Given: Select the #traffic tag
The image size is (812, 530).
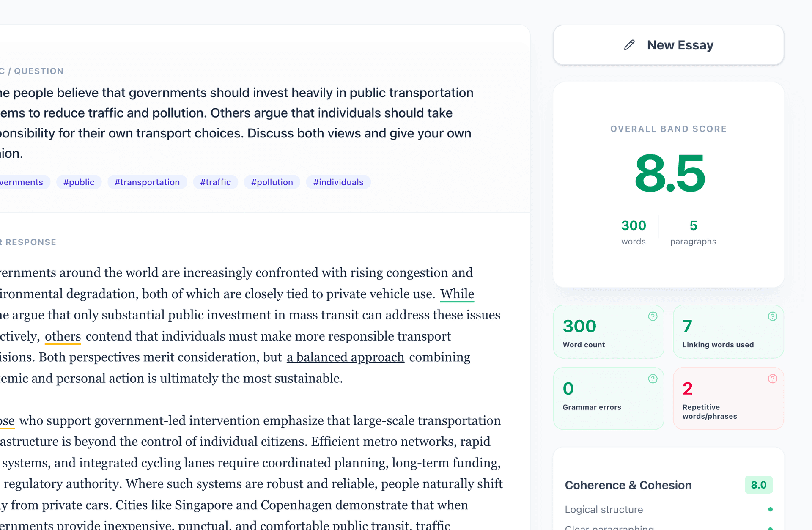Looking at the screenshot, I should click(x=215, y=182).
